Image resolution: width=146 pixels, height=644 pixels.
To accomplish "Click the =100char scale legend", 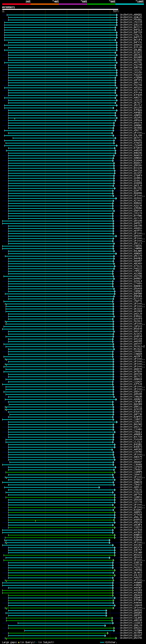I will [x=108, y=642].
